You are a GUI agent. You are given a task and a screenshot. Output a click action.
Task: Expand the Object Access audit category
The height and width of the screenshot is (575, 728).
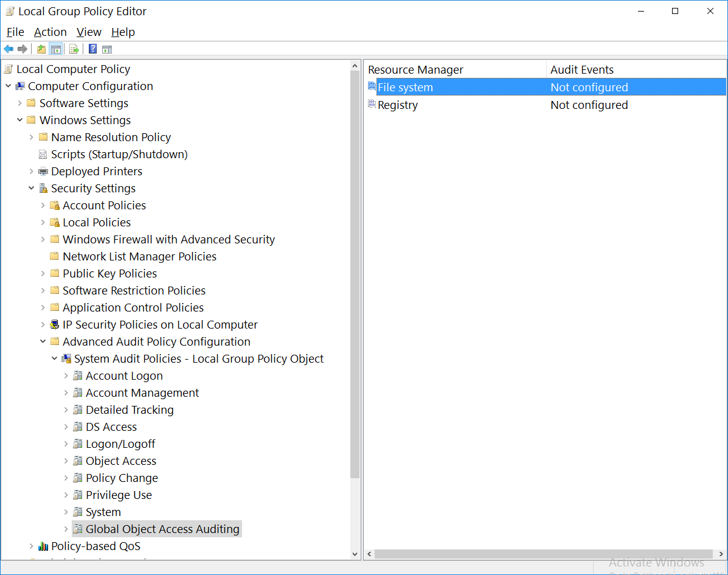66,461
